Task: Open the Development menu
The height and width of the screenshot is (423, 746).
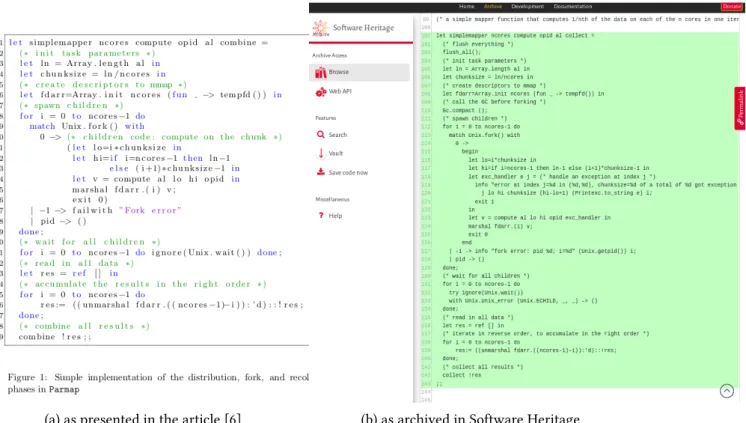Action: click(x=527, y=6)
